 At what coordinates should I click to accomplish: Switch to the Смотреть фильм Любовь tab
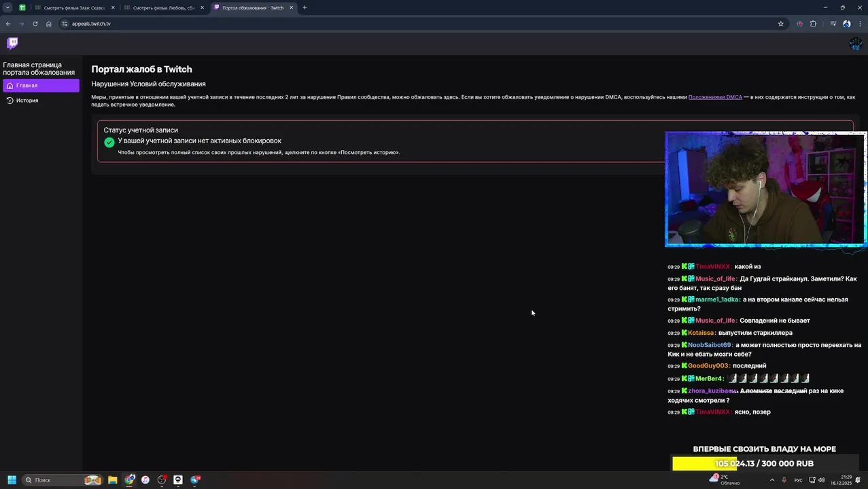point(163,7)
